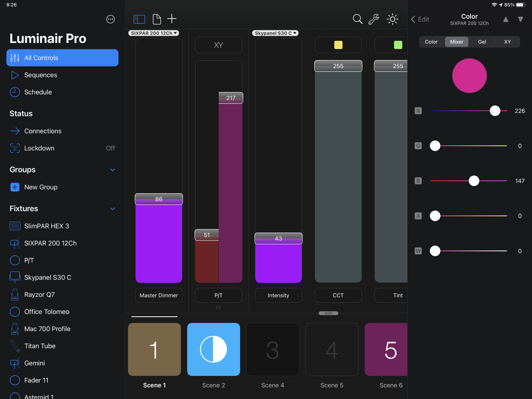Select Fader 11 fixture

pos(63,380)
